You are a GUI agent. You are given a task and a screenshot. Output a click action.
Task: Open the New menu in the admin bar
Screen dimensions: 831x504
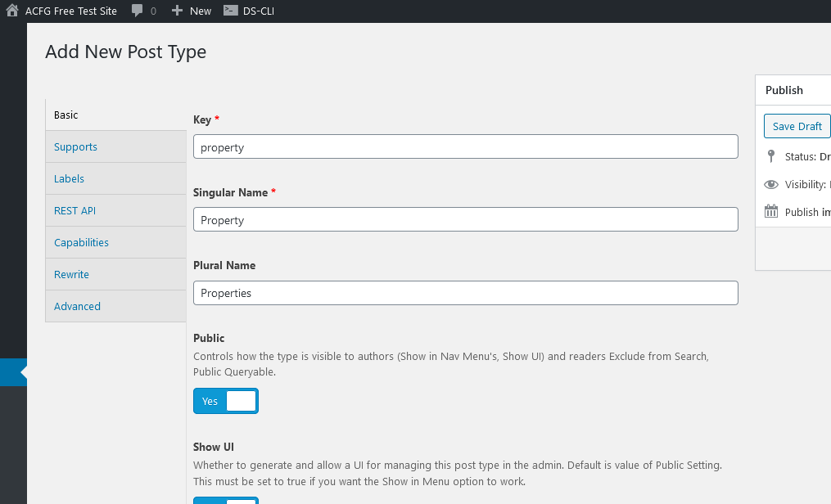tap(192, 11)
